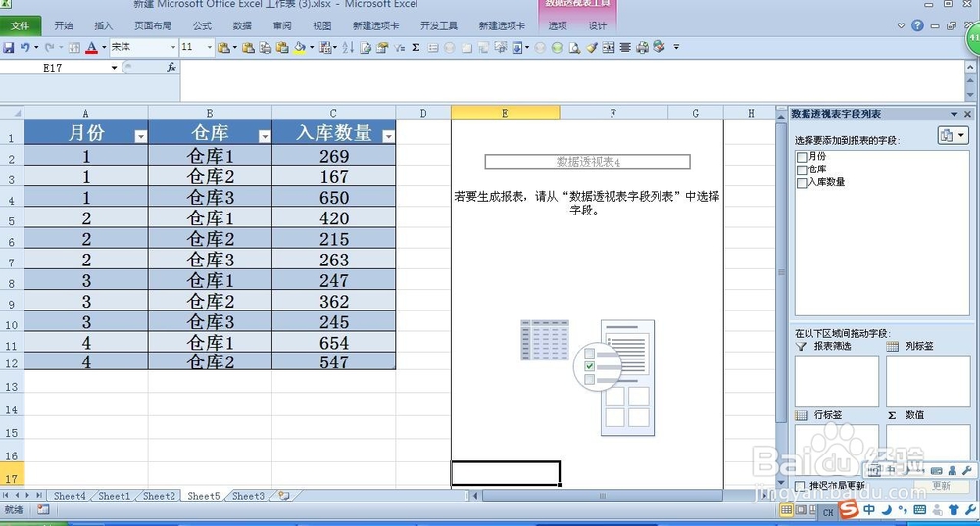Switch to the Sheet3 worksheet tab
The image size is (980, 526).
pyautogui.click(x=248, y=496)
